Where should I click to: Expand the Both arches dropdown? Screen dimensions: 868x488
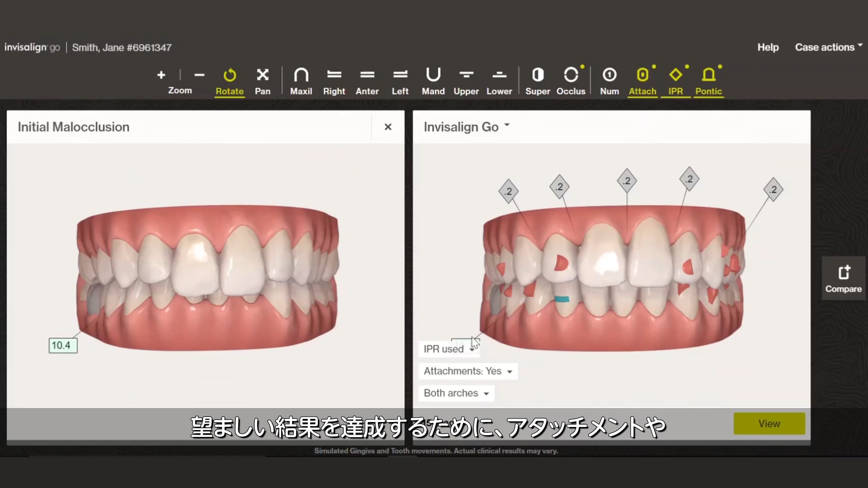[x=456, y=393]
